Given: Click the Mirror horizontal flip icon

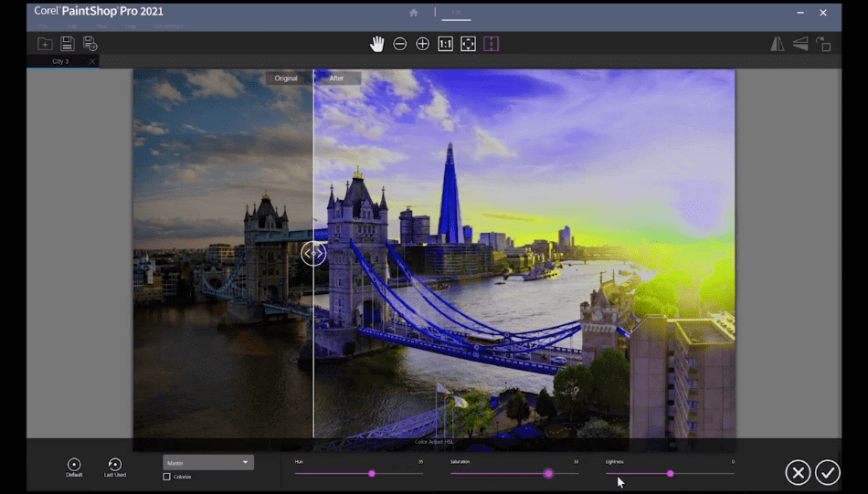Looking at the screenshot, I should pos(778,44).
